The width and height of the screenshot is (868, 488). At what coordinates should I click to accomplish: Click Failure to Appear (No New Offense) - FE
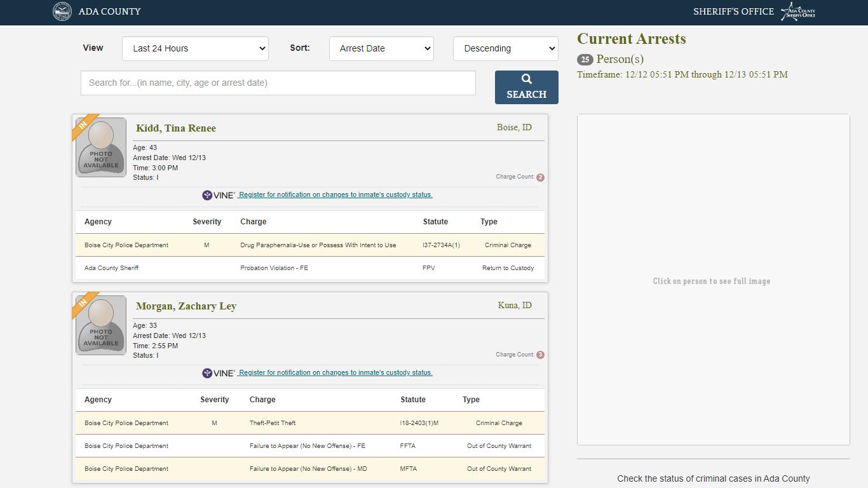coord(308,446)
